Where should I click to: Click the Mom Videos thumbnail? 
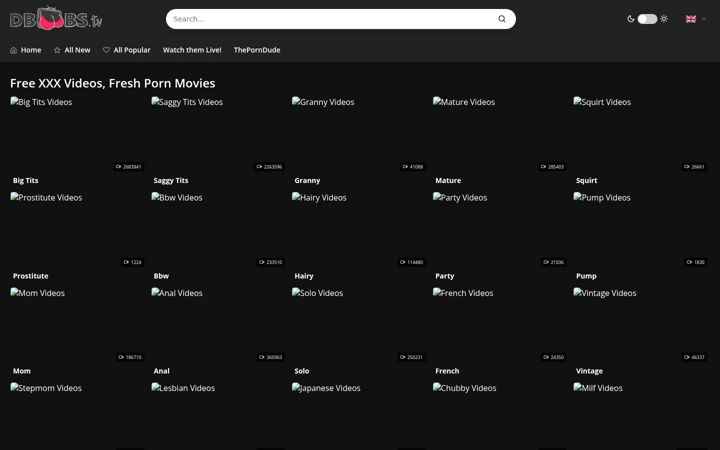tap(77, 324)
